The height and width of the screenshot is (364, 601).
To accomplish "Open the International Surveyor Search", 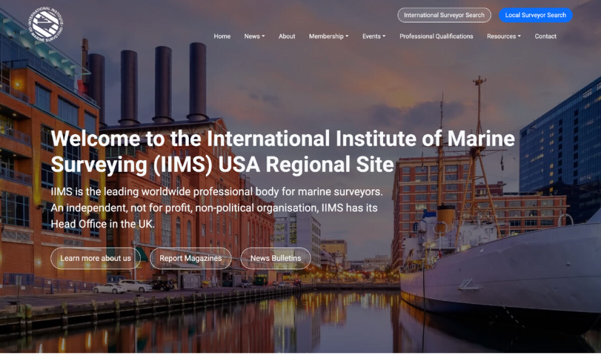I will pyautogui.click(x=444, y=15).
